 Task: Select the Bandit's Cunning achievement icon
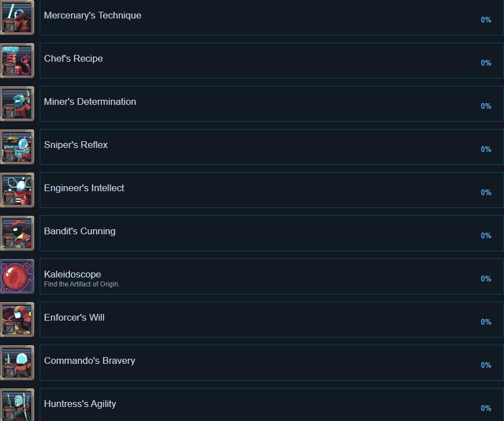point(17,233)
